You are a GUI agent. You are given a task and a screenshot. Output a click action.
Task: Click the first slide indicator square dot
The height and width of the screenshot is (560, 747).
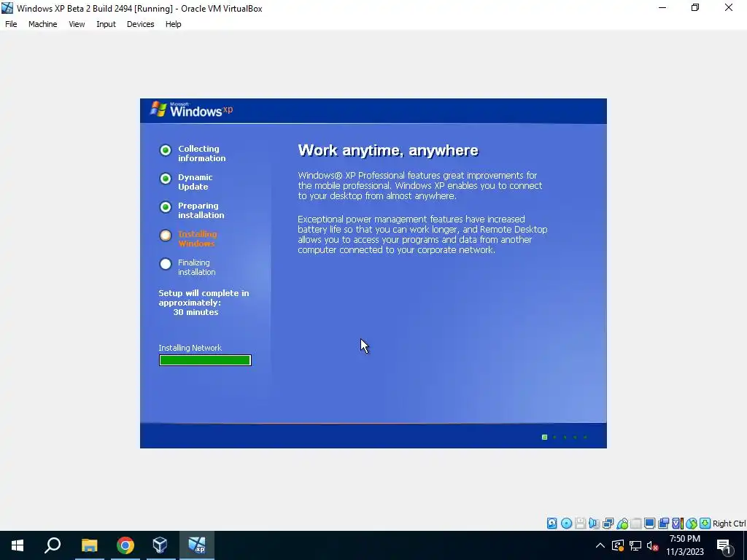click(544, 437)
